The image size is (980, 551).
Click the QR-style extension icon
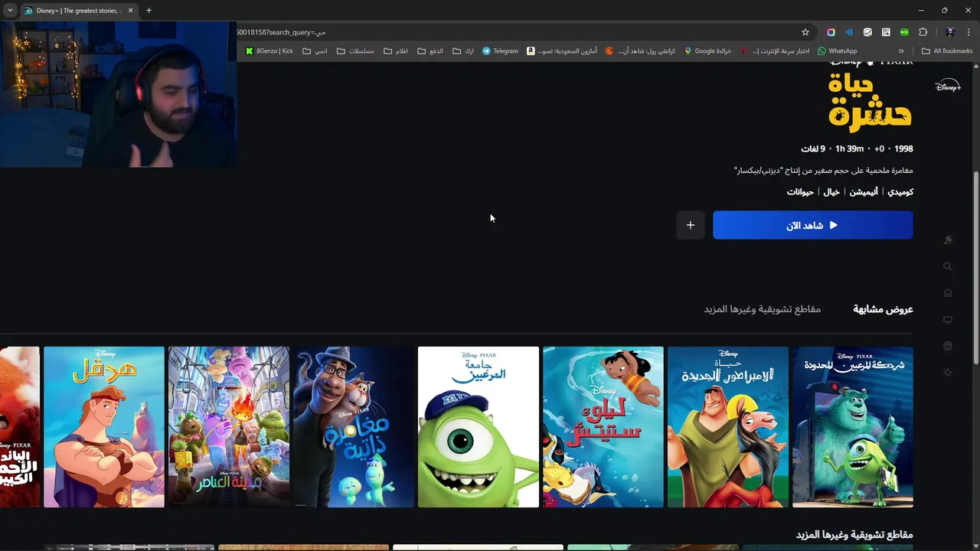(886, 32)
